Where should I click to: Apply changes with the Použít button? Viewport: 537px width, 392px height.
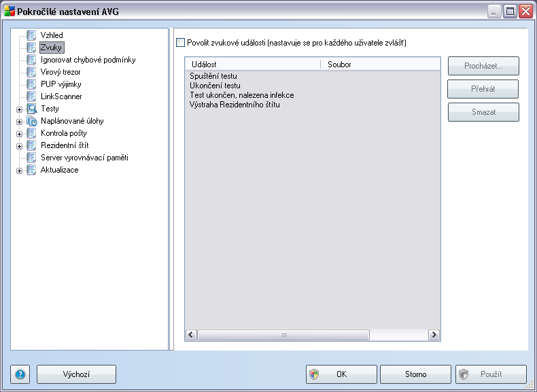491,374
